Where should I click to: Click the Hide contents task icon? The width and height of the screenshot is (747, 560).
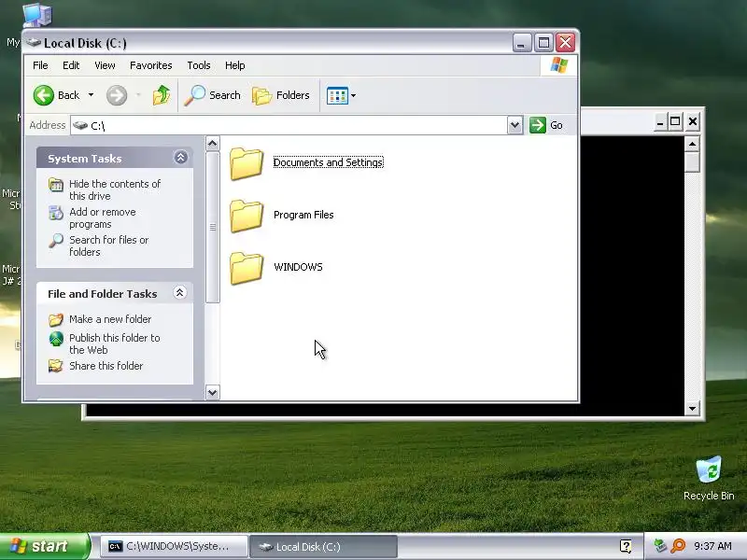[x=56, y=185]
